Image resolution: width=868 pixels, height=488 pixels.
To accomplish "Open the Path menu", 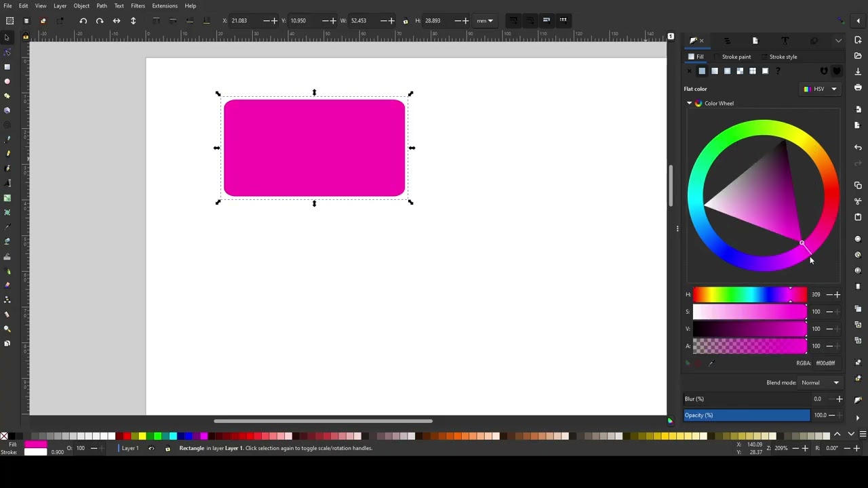I will pyautogui.click(x=102, y=5).
